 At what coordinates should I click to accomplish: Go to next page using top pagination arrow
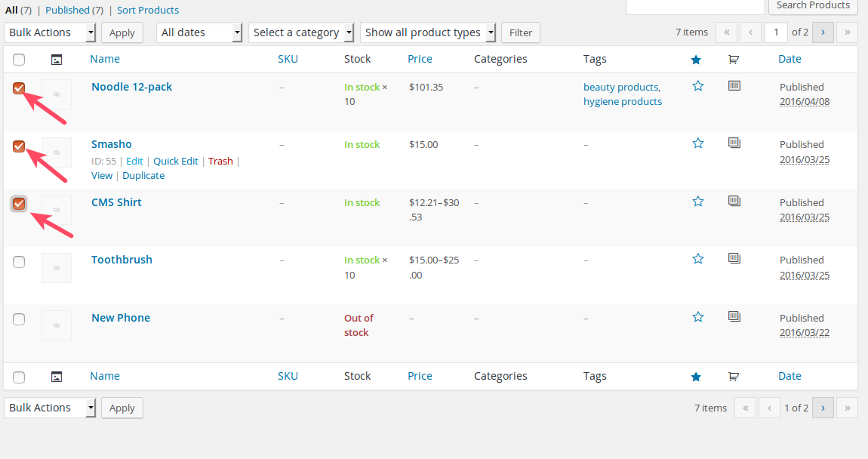[823, 32]
